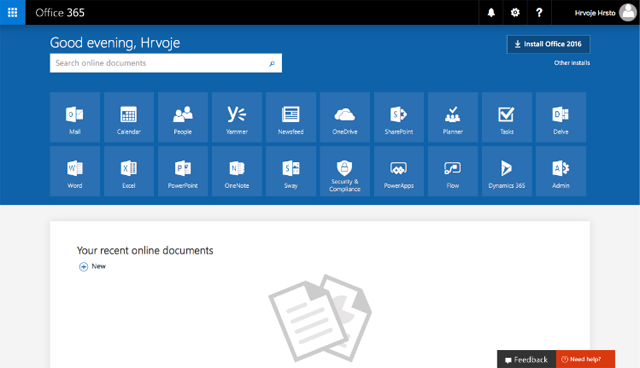Open the Feedback button
The width and height of the screenshot is (640, 368).
tap(527, 359)
